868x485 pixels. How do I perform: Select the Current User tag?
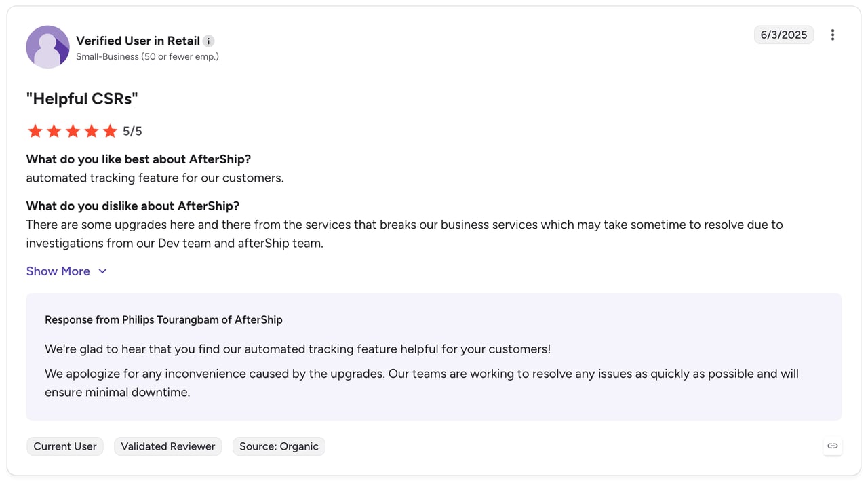pos(65,446)
